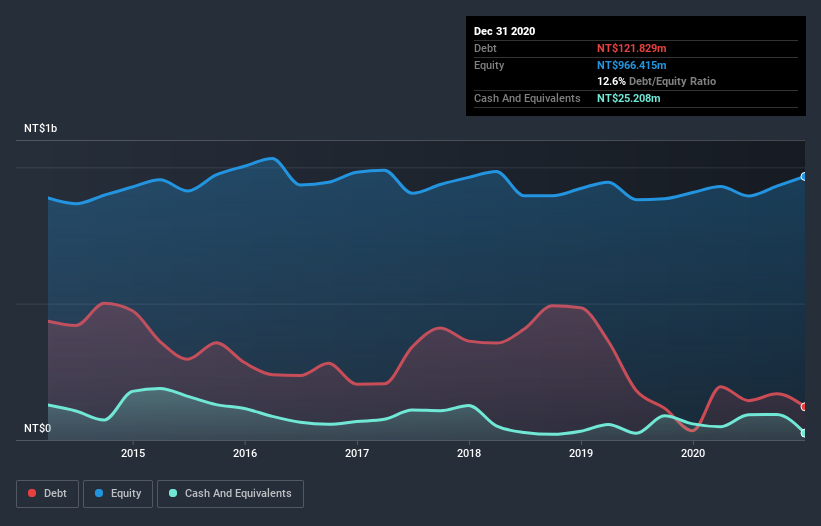
Task: Click the NT$1b y-axis label
Action: (x=40, y=128)
